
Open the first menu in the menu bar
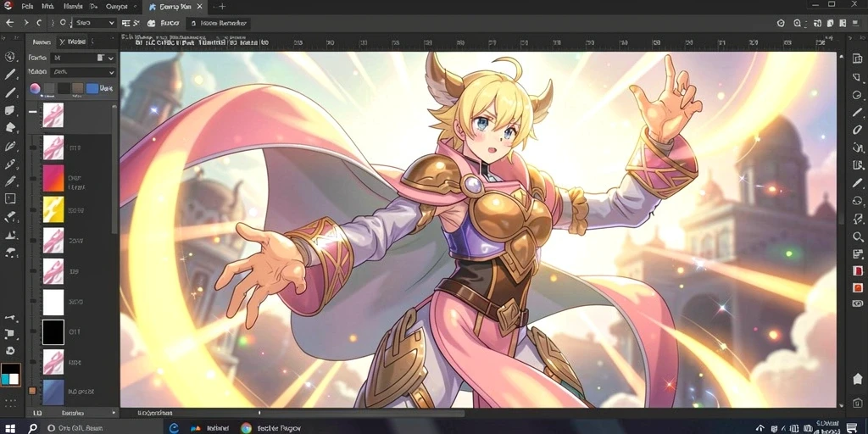(27, 7)
